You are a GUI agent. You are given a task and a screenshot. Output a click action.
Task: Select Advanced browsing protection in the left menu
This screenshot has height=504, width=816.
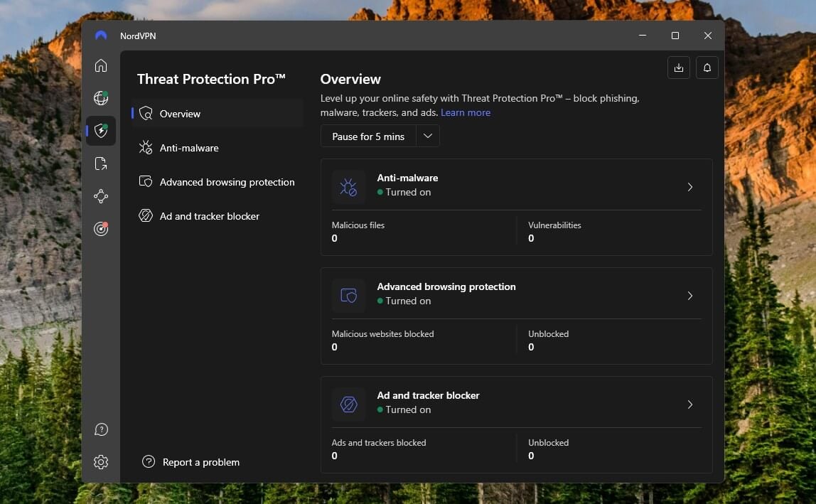[218, 182]
